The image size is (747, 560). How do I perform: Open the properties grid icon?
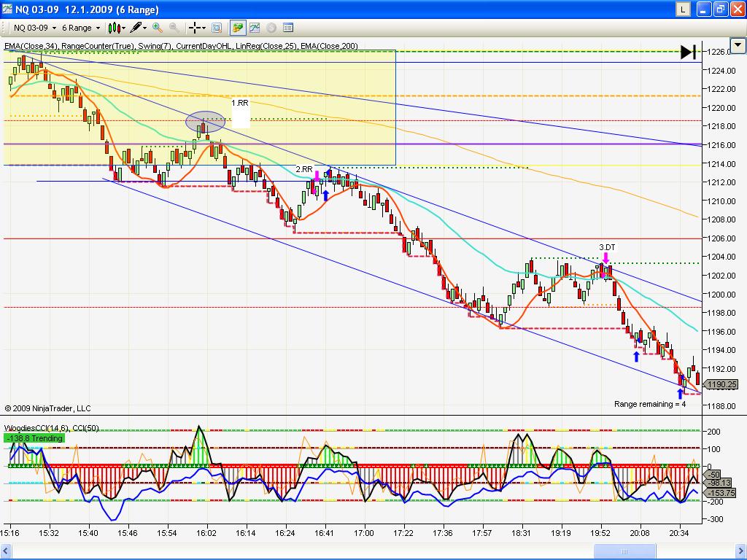[288, 28]
